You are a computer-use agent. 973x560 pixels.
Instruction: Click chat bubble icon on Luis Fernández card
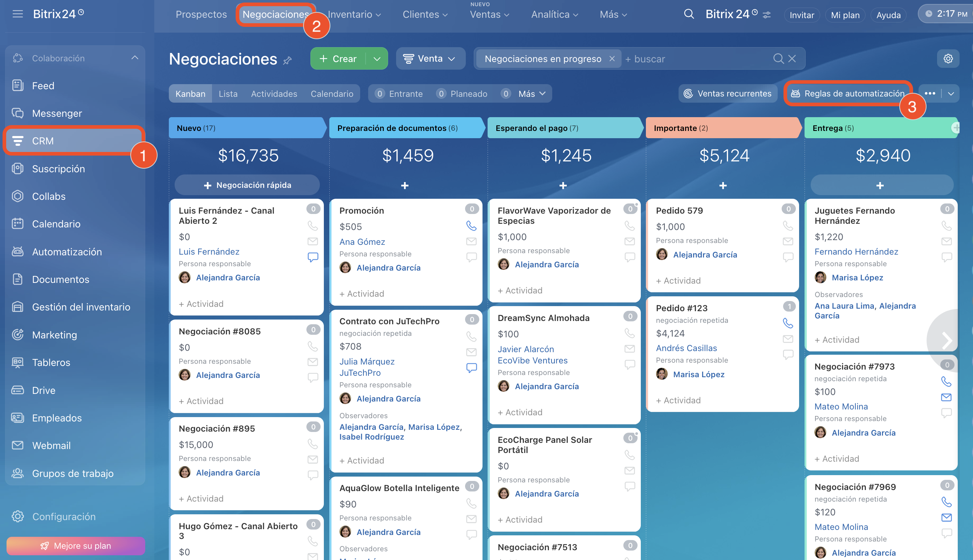tap(313, 256)
